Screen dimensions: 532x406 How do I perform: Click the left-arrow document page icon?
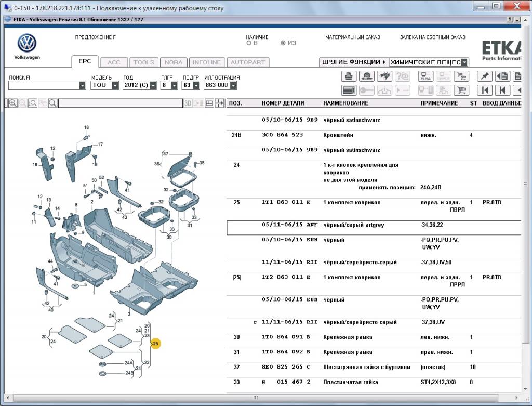click(x=502, y=76)
